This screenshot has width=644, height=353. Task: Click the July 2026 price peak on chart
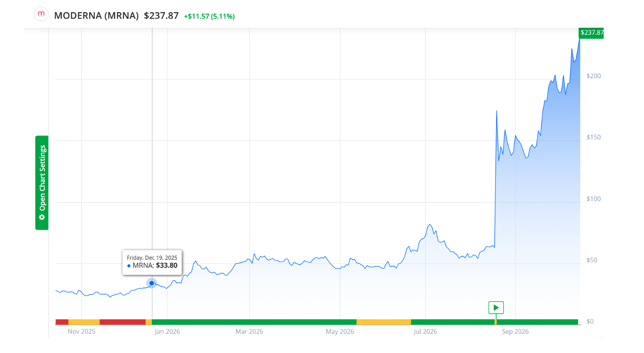point(430,224)
